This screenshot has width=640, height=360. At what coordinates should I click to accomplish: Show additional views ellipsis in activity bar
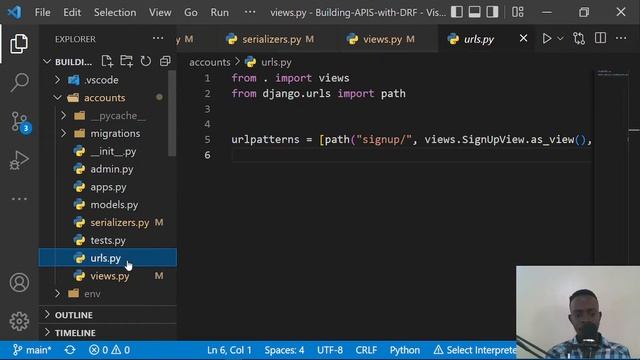[19, 199]
